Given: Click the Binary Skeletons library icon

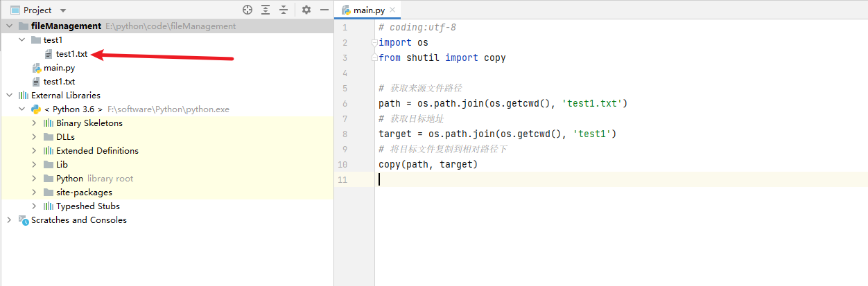Looking at the screenshot, I should click(x=49, y=123).
